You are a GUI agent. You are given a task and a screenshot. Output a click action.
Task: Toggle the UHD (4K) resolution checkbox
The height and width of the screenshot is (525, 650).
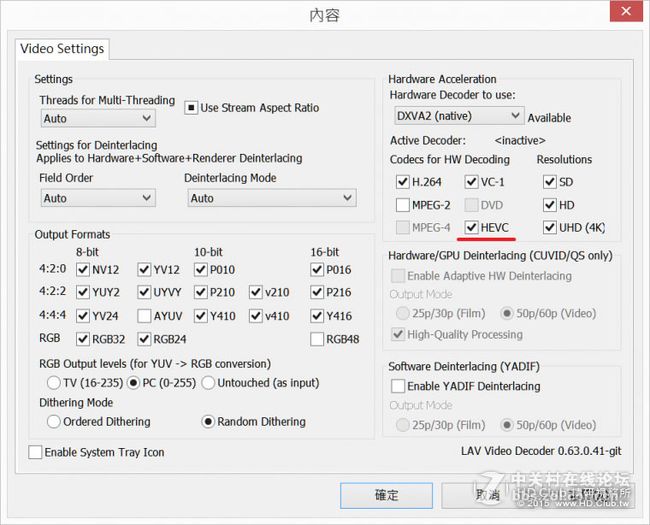pos(550,227)
